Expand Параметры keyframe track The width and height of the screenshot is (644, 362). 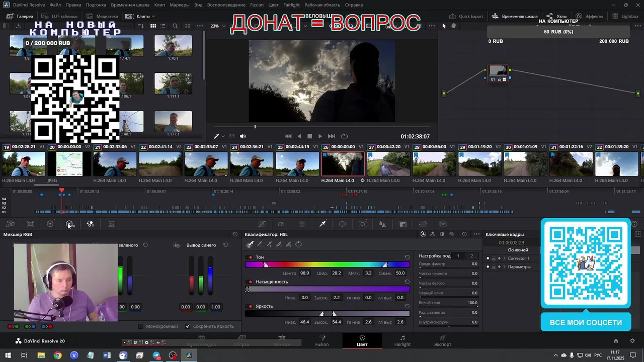click(504, 267)
